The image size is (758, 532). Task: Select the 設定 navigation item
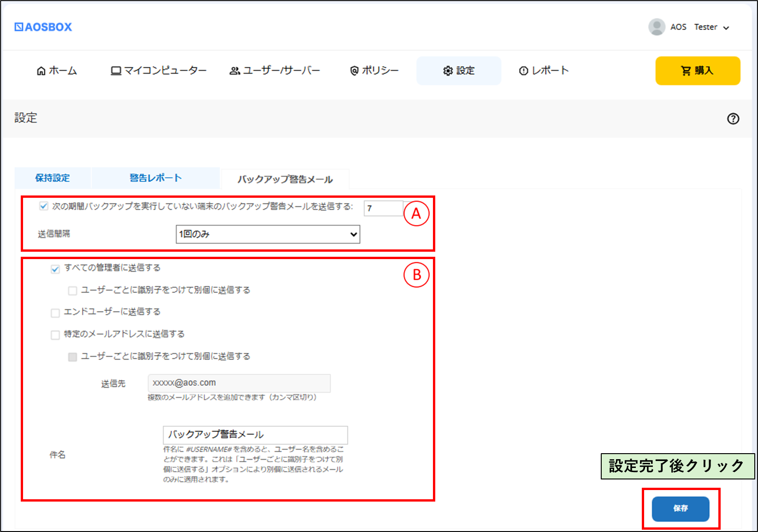coord(459,71)
